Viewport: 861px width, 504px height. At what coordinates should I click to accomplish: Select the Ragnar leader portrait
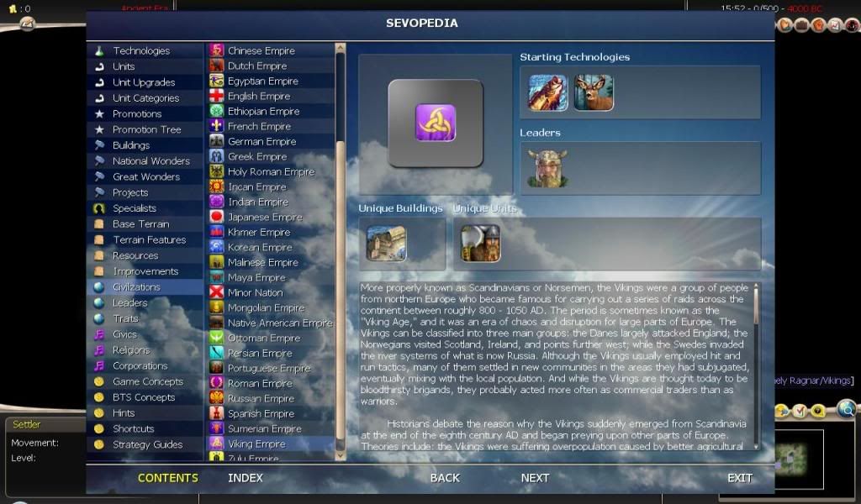click(547, 168)
